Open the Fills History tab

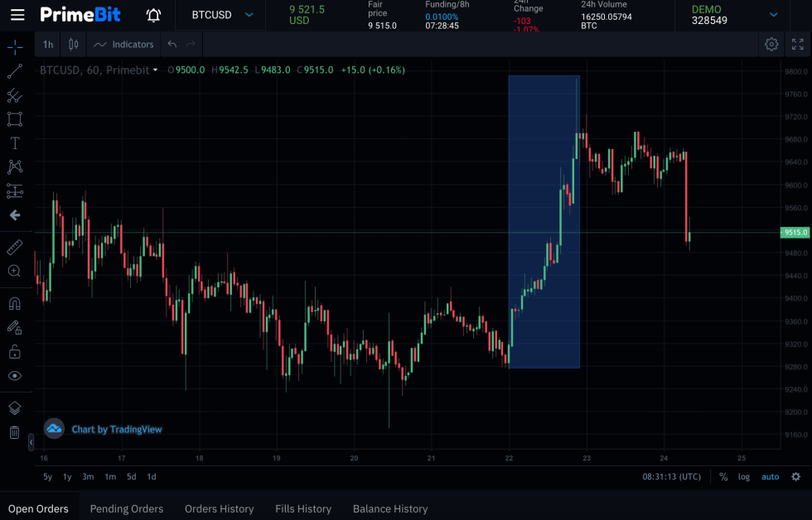(x=303, y=508)
